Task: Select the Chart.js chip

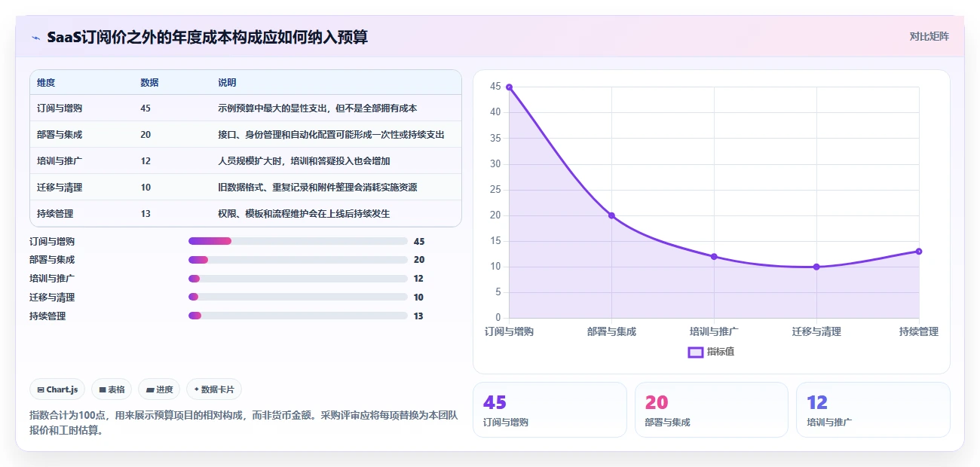Action: tap(57, 389)
